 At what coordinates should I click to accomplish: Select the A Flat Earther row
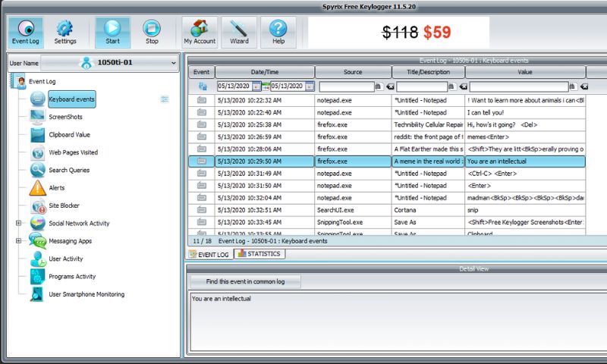point(387,149)
